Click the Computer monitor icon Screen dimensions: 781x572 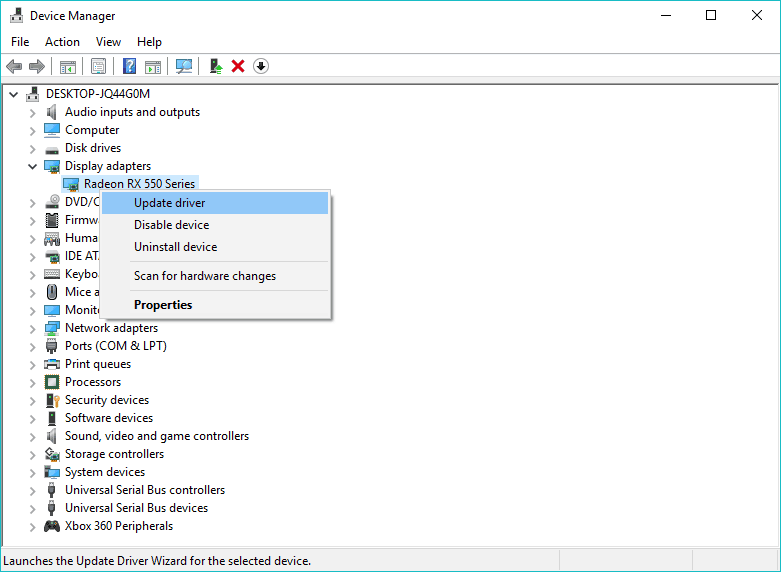52,130
